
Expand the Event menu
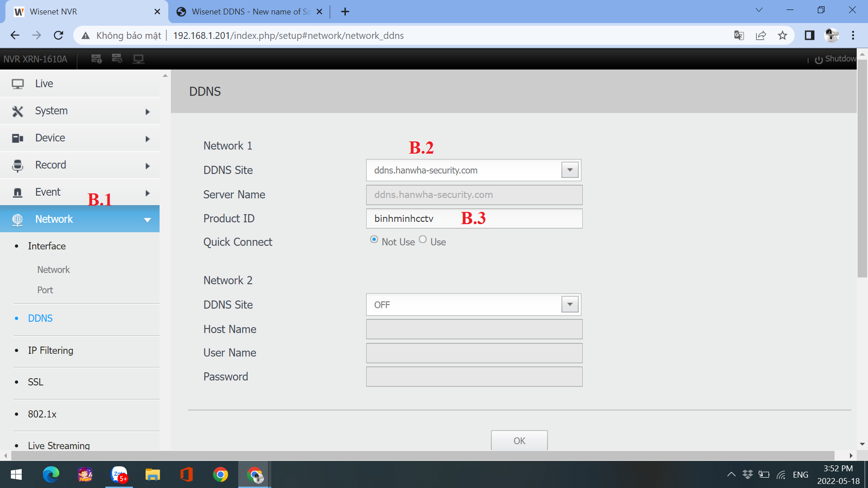[x=80, y=192]
